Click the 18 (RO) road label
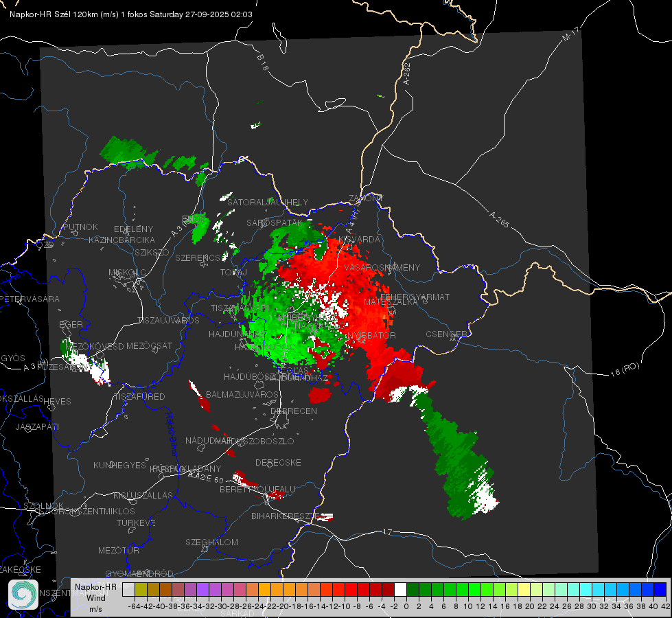The image size is (672, 618). (x=625, y=369)
